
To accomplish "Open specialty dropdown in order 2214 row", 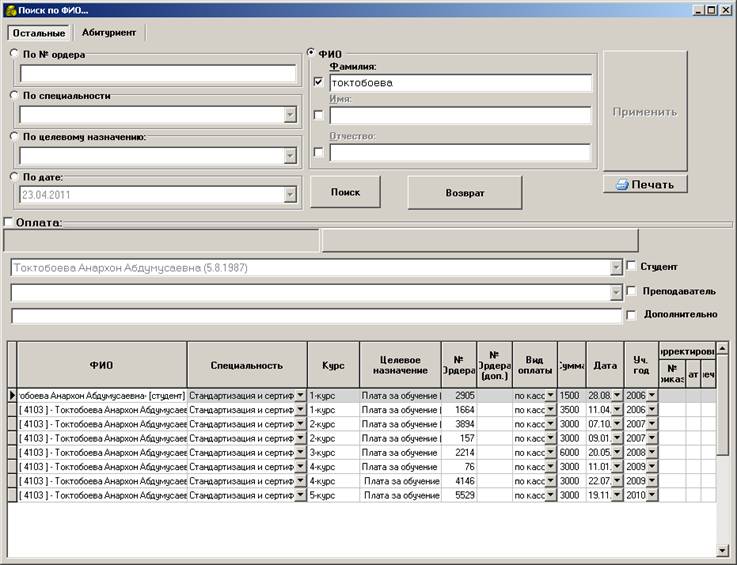I will pyautogui.click(x=300, y=453).
